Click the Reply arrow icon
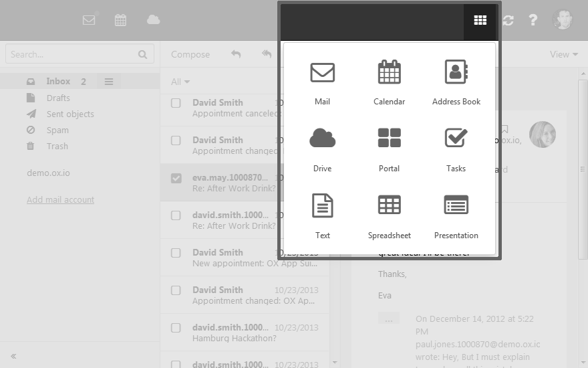Viewport: 588px width, 368px height. (x=236, y=54)
